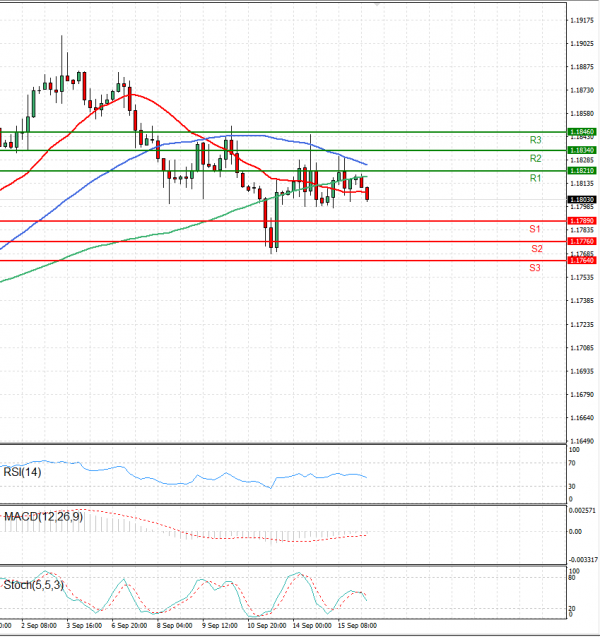Screen dimensions: 600x637
Task: Click the 1.16490 price axis value
Action: coord(582,441)
